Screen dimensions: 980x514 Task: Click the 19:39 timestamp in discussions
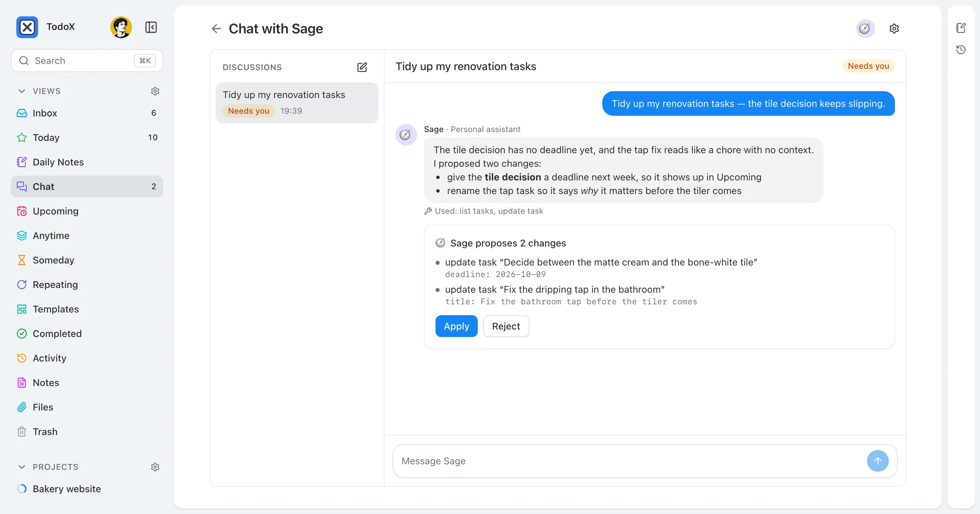click(x=291, y=111)
